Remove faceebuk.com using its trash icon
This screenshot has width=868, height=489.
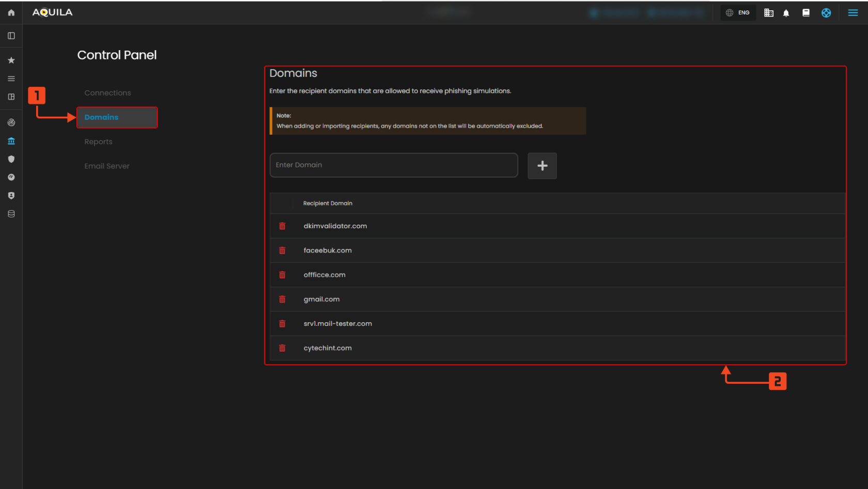point(282,250)
